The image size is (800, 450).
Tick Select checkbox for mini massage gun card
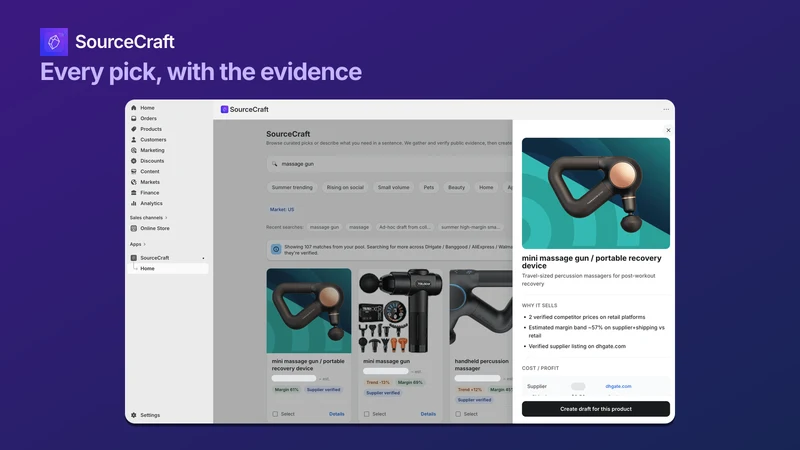point(366,414)
